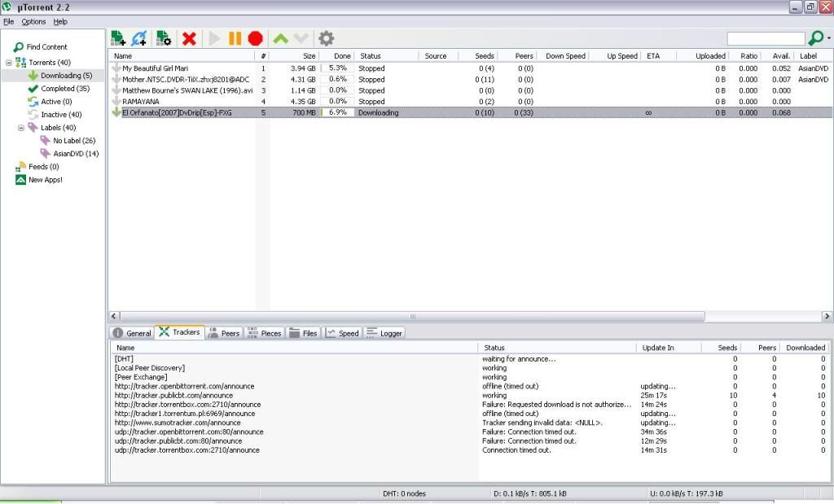Click the 5.3% progress bar of My Beautiful Girl Mari
This screenshot has height=504, width=834.
[x=338, y=68]
